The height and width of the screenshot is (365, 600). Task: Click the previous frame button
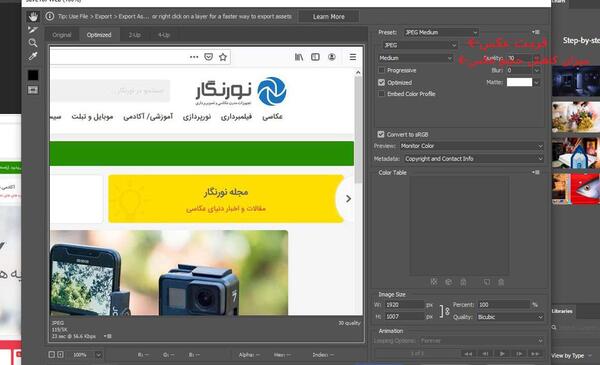click(485, 354)
